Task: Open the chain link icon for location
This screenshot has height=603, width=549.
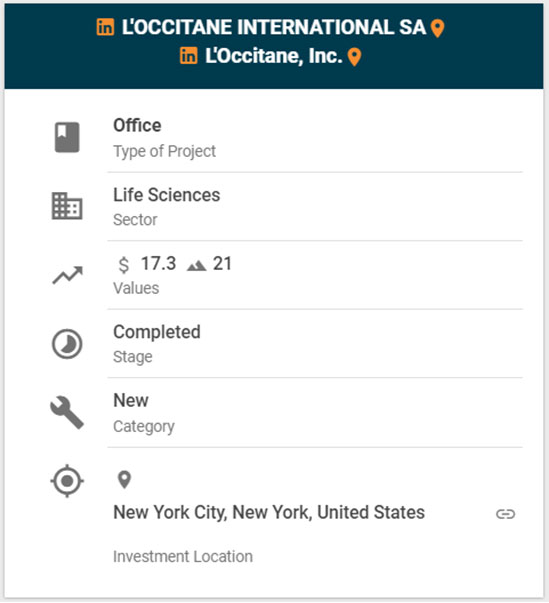Action: pos(505,514)
